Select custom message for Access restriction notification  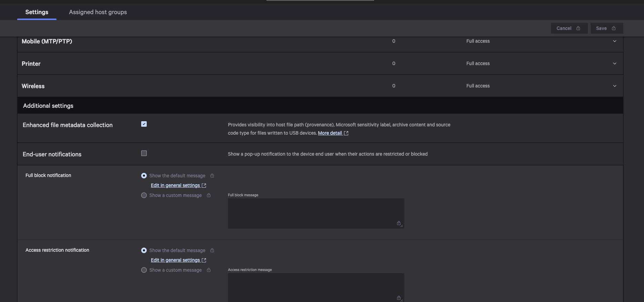[x=144, y=270]
